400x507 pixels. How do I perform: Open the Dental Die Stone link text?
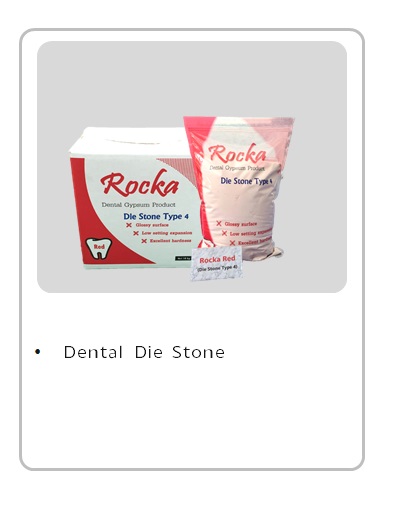[x=144, y=352]
